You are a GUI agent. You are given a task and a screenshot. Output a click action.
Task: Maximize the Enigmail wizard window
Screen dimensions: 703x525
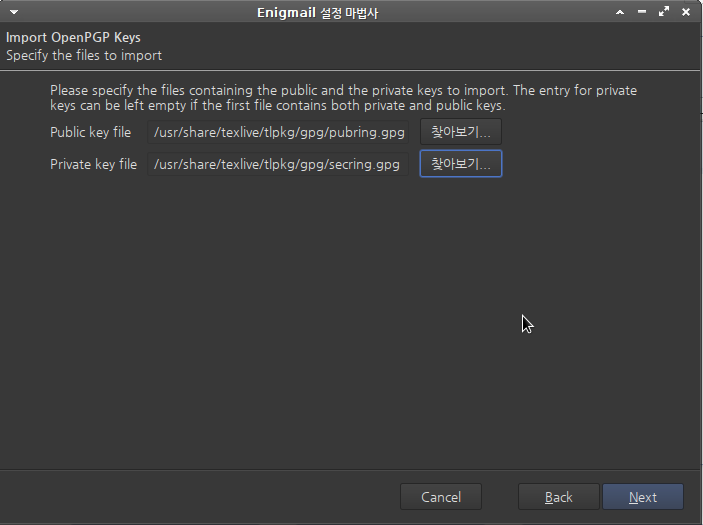[664, 12]
